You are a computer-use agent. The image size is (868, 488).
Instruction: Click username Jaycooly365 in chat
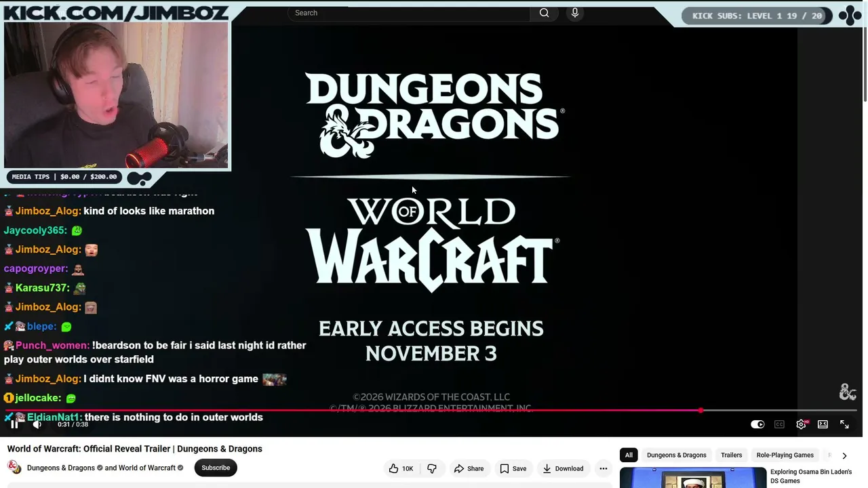pyautogui.click(x=35, y=230)
